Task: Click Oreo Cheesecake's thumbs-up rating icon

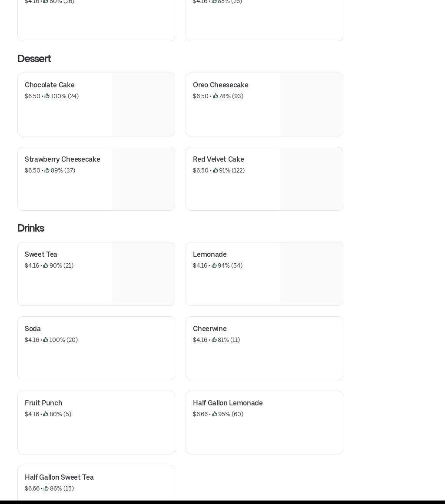Action: coord(215,96)
